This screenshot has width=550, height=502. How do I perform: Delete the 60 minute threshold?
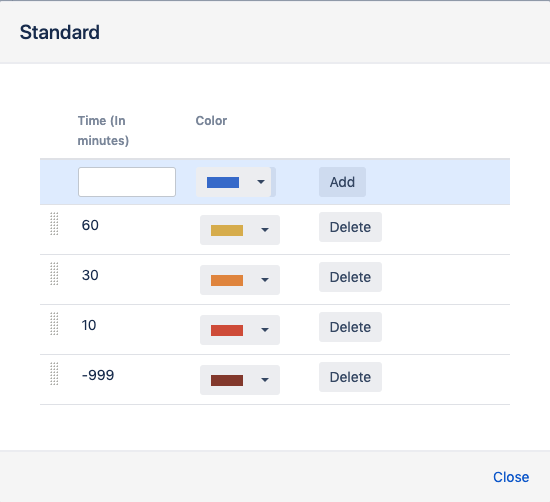(350, 227)
